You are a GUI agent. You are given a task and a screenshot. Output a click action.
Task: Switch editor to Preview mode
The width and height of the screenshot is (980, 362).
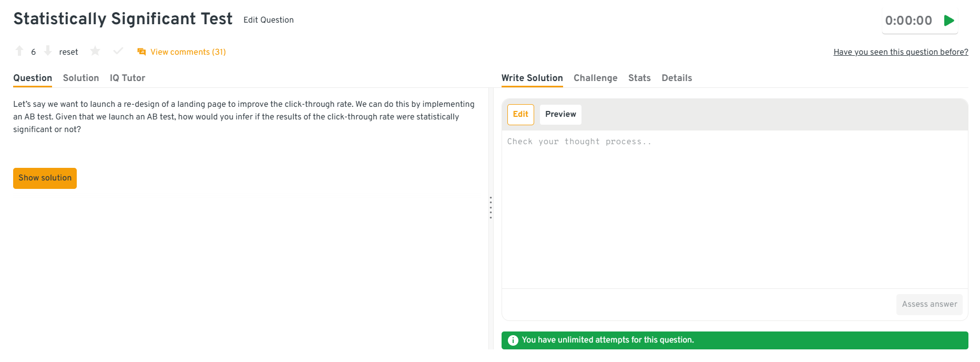point(560,114)
